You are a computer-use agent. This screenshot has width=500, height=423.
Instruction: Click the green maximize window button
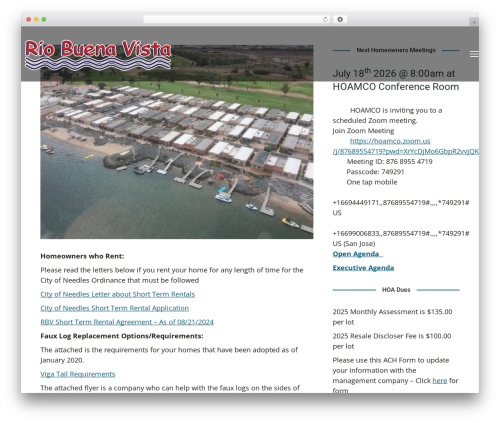click(44, 20)
